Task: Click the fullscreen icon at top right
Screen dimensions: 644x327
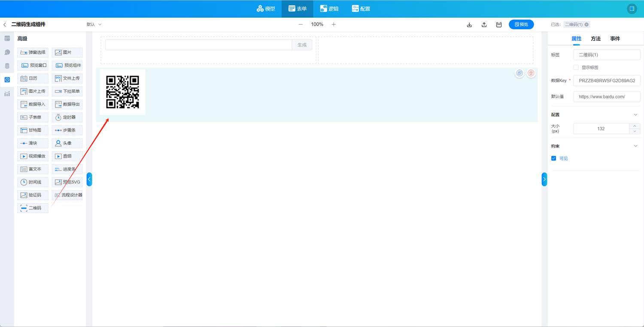Action: (632, 9)
